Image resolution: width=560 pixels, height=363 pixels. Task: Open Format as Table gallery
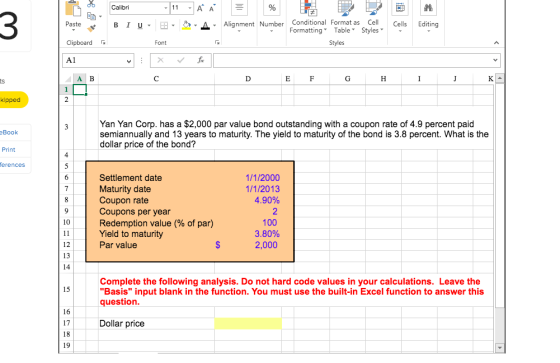345,17
